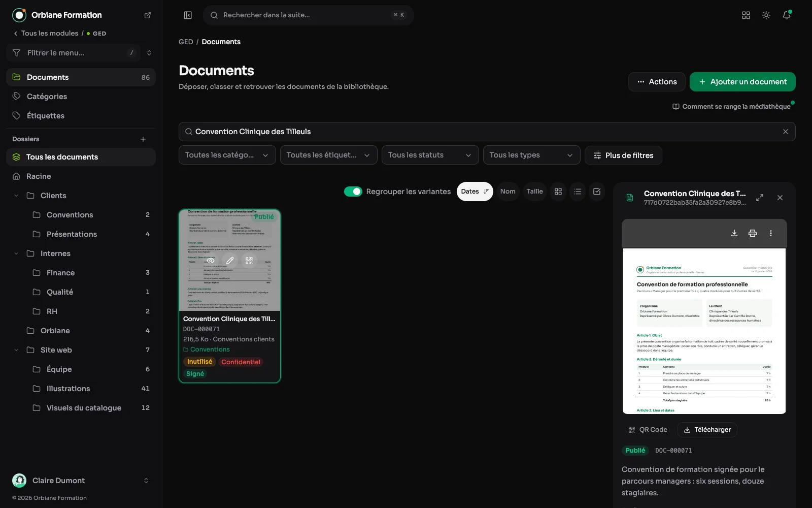Click Télécharger button in preview panel
This screenshot has height=508, width=812.
(x=707, y=430)
